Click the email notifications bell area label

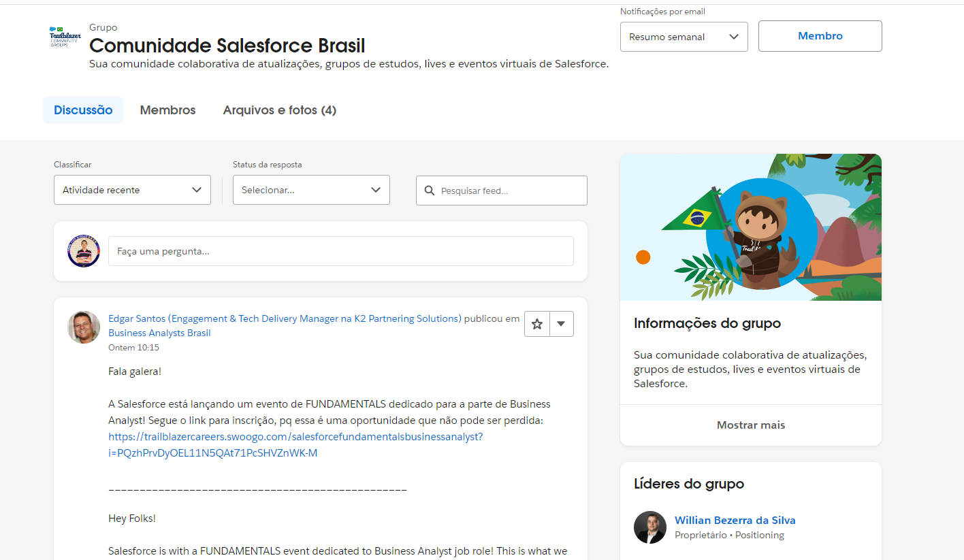tap(662, 12)
